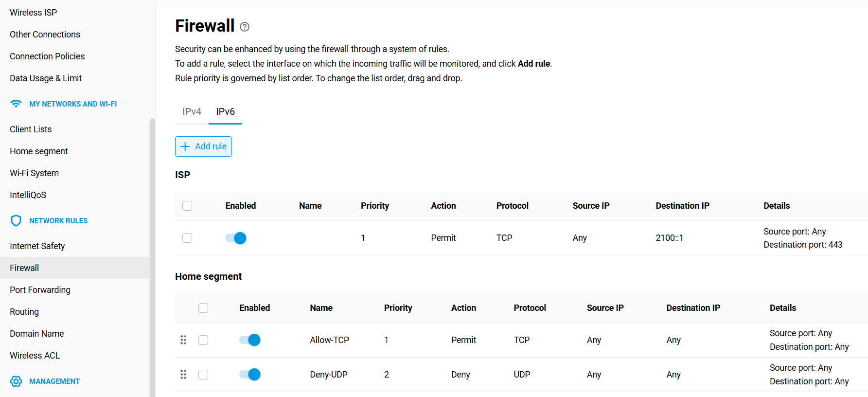Click the drag handle of the Allow-TCP rule
This screenshot has width=868, height=397.
tap(183, 340)
